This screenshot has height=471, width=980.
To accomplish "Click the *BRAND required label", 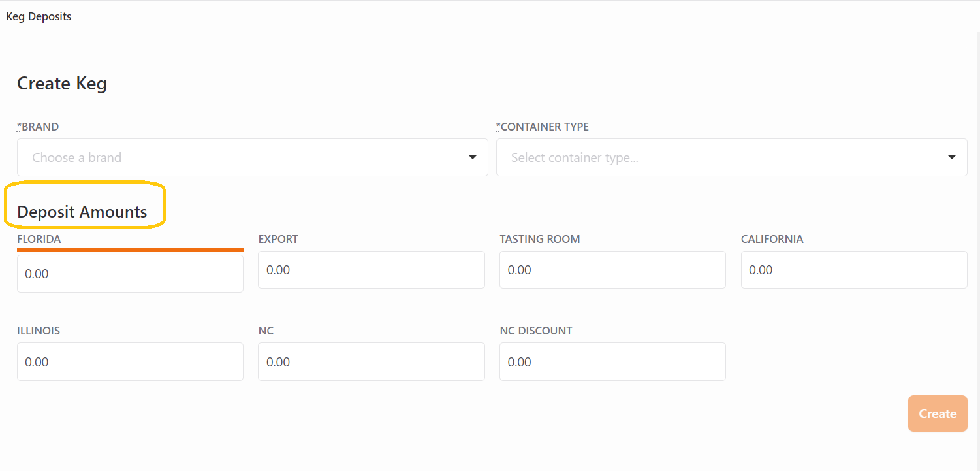I will (38, 127).
